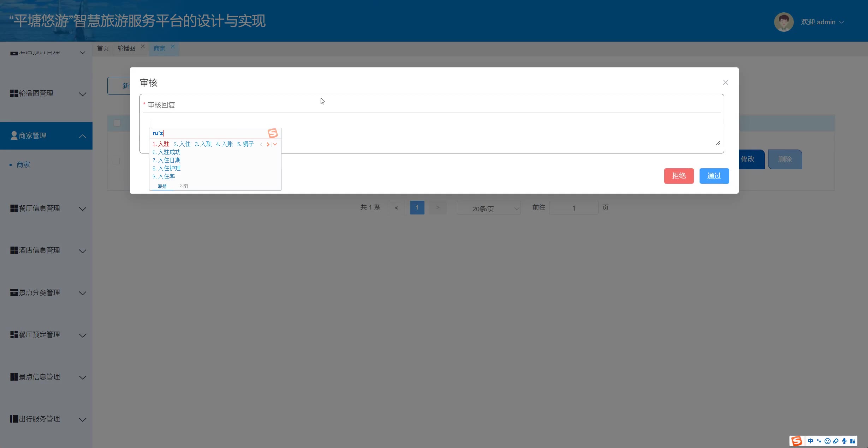This screenshot has height=448, width=868.
Task: Click the skin pen icon in the IME toolbar
Action: (836, 441)
